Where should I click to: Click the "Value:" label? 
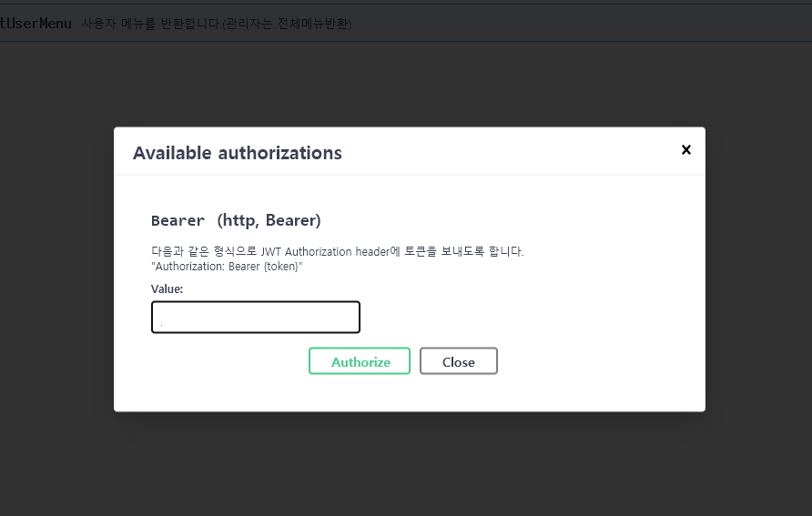pos(167,288)
